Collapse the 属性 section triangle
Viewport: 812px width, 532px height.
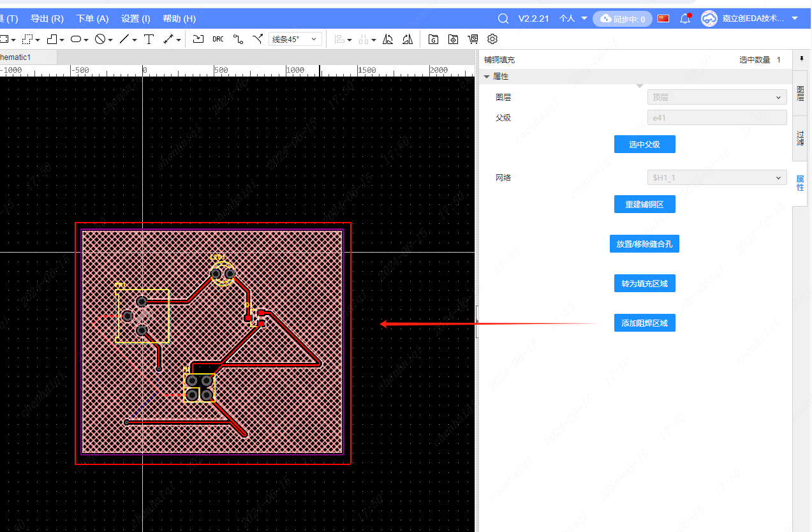[x=487, y=77]
